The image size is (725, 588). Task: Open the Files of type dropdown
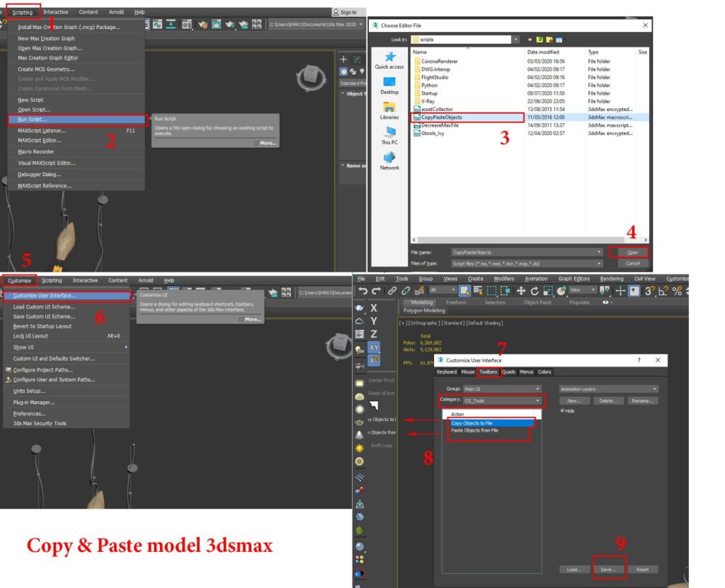tap(599, 263)
